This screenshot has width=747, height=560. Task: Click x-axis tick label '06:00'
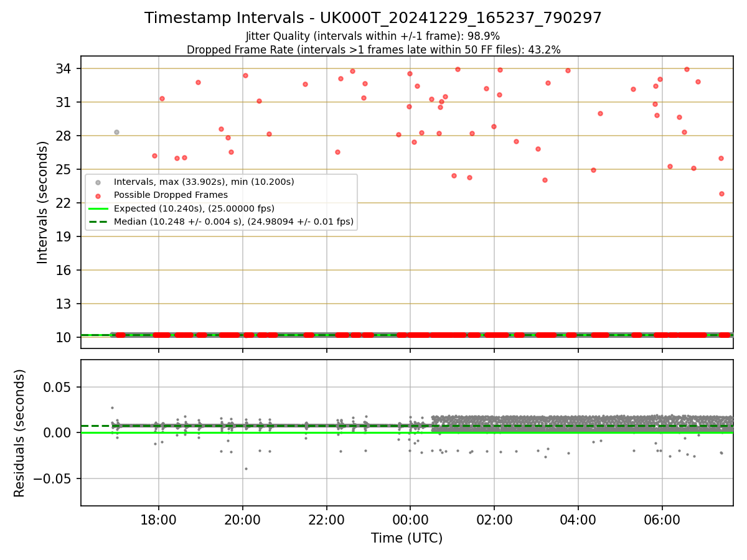click(x=662, y=520)
